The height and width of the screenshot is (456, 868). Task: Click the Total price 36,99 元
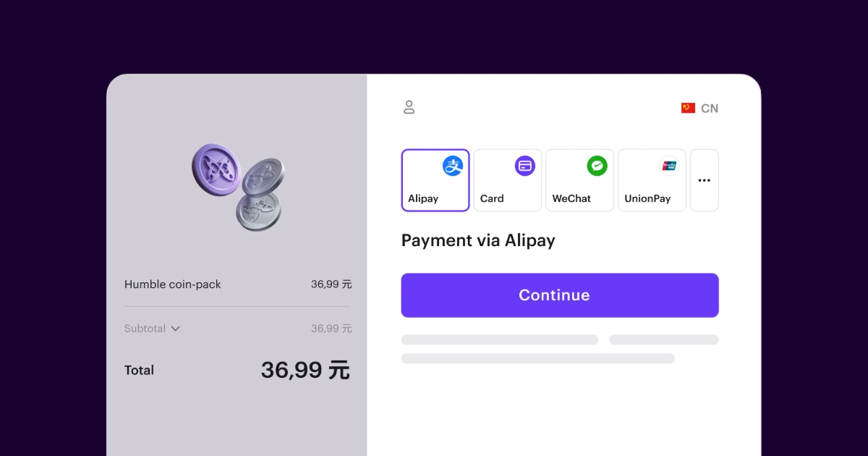coord(305,370)
